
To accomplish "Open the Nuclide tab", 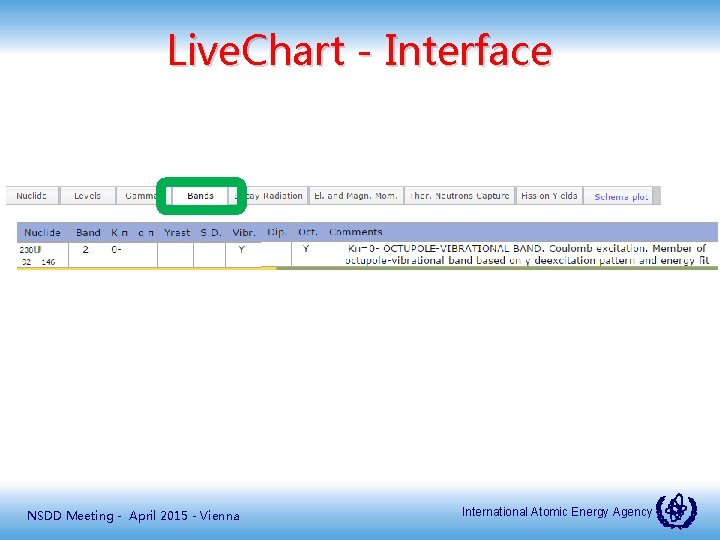I will pos(32,196).
